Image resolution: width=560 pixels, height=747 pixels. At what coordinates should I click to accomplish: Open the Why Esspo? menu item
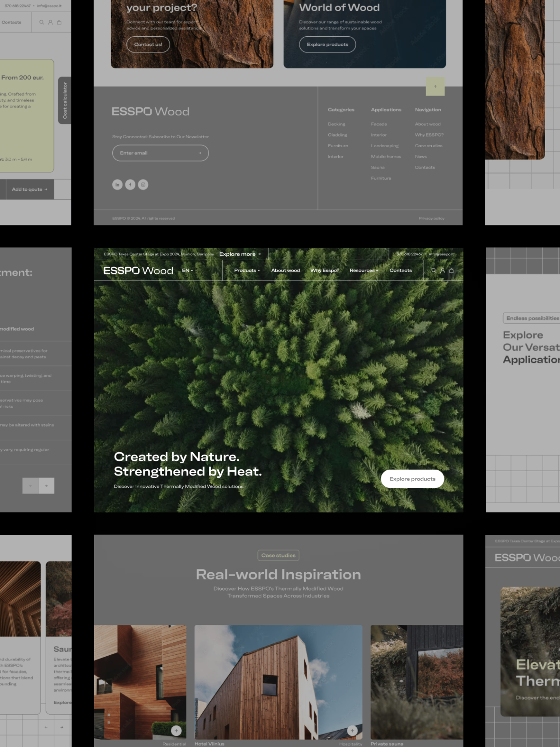tap(325, 270)
